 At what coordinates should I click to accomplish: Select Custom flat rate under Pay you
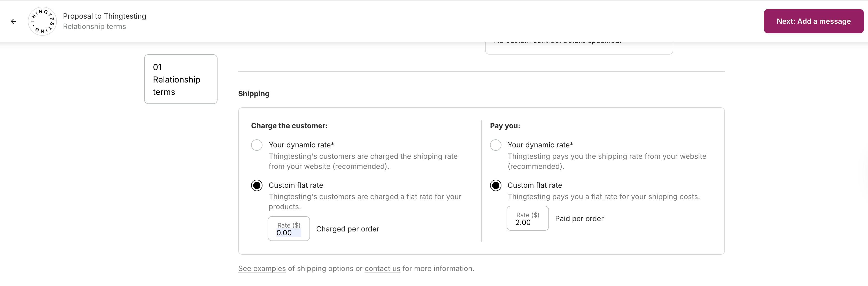[495, 185]
